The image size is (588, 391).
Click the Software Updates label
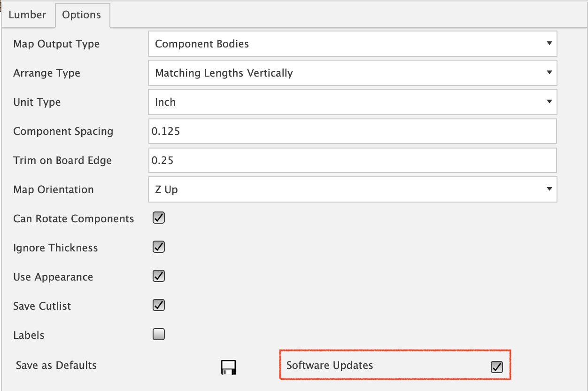click(330, 366)
